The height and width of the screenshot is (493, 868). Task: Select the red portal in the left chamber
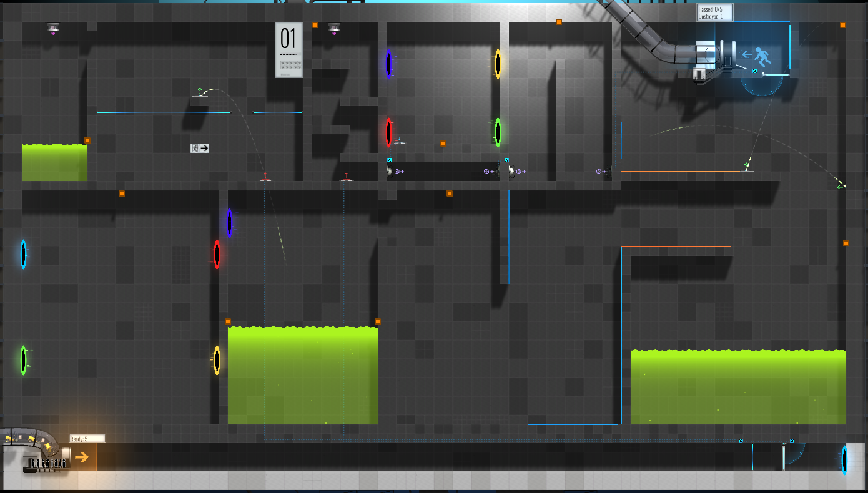pos(217,254)
